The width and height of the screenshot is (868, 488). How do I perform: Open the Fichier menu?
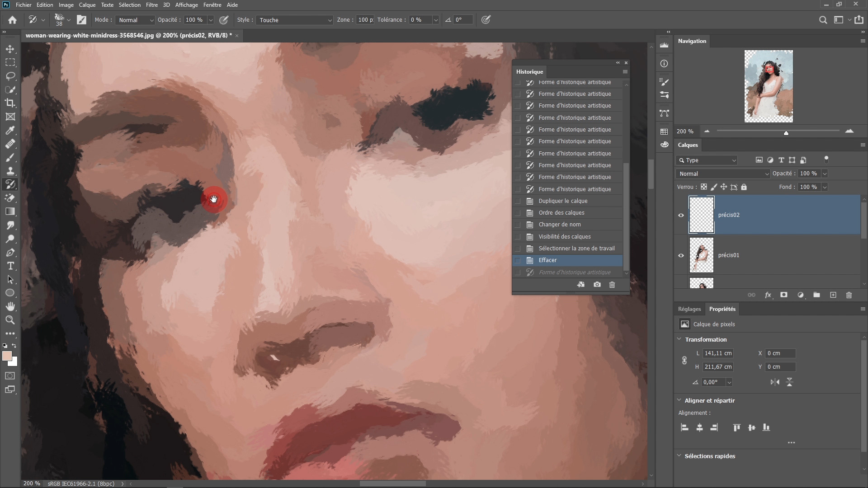click(x=24, y=5)
